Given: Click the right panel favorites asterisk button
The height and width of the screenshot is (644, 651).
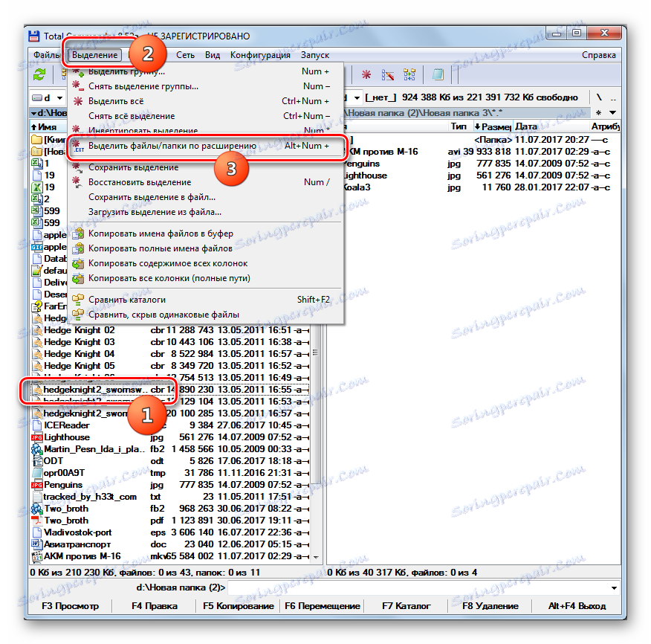Looking at the screenshot, I should point(598,113).
